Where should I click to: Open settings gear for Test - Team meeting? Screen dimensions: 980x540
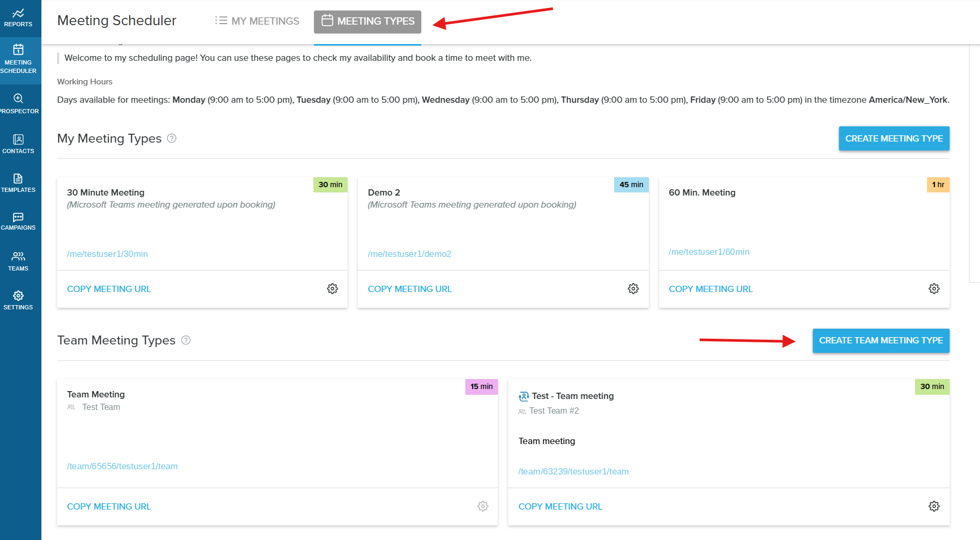tap(934, 506)
